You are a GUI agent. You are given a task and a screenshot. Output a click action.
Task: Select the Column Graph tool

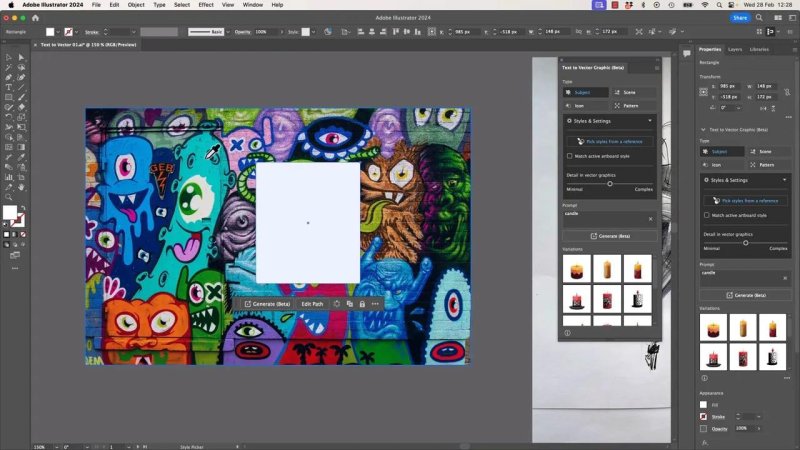click(x=9, y=177)
